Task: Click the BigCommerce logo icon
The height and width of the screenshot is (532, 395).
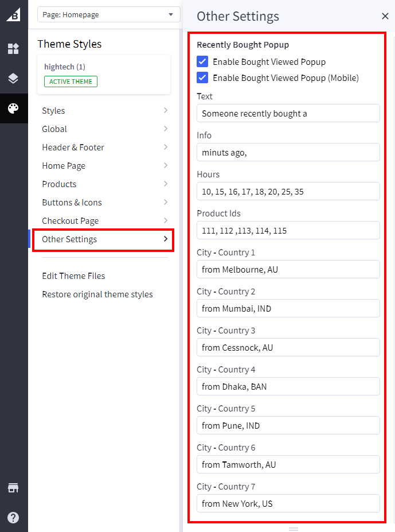Action: tap(13, 15)
